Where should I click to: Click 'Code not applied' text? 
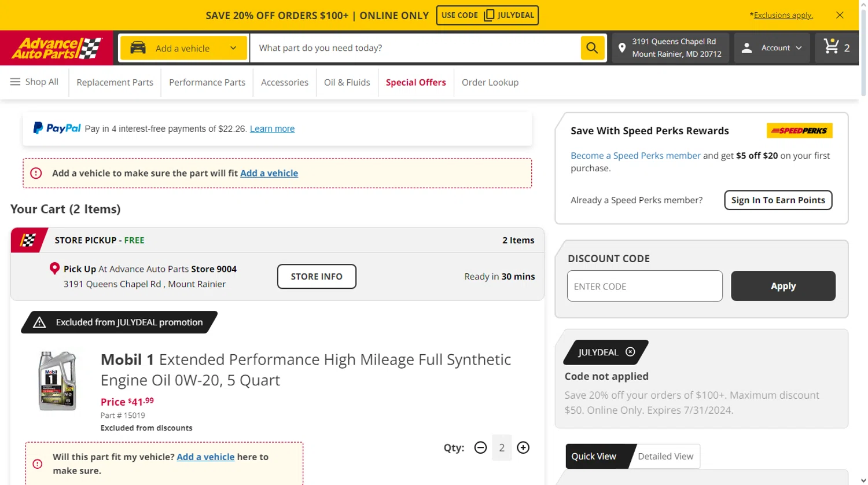[x=606, y=376]
